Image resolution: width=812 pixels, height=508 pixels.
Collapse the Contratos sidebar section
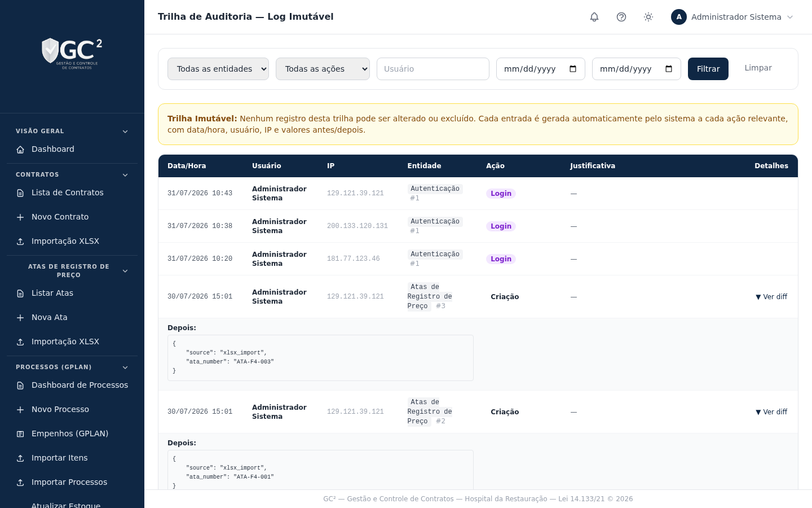[x=125, y=175]
